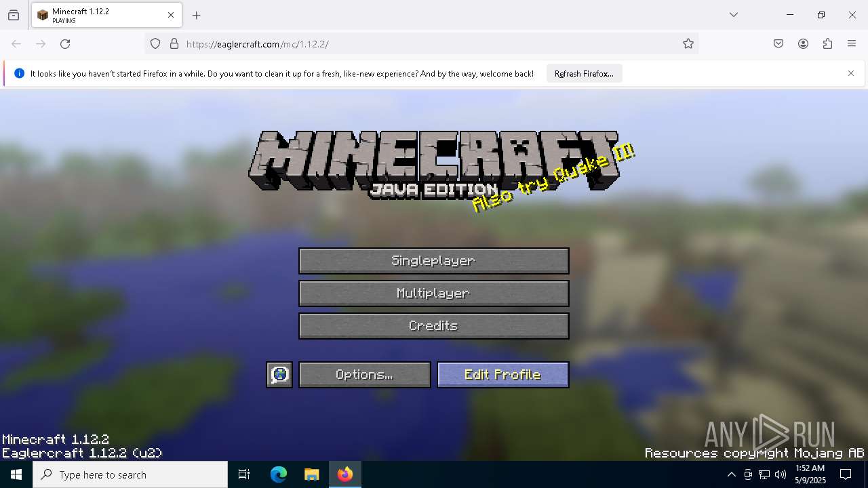View the Credits screen
This screenshot has width=868, height=488.
(434, 326)
